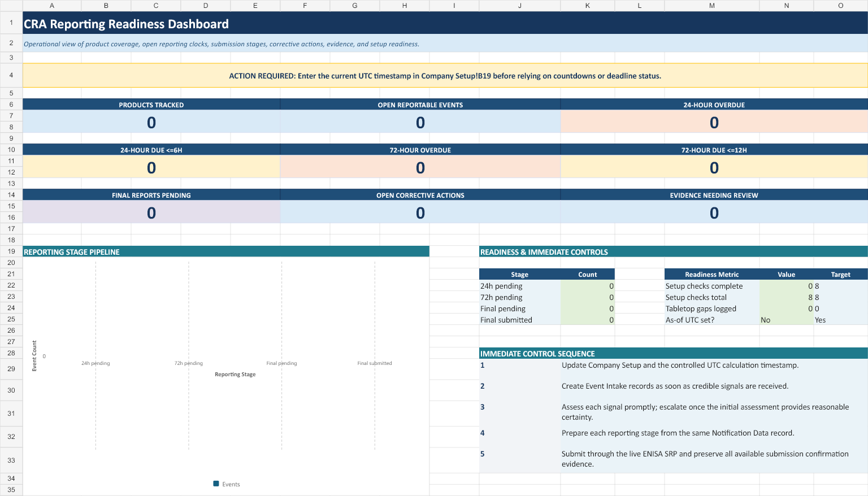Click column header O
The width and height of the screenshot is (868, 496).
[x=841, y=6]
